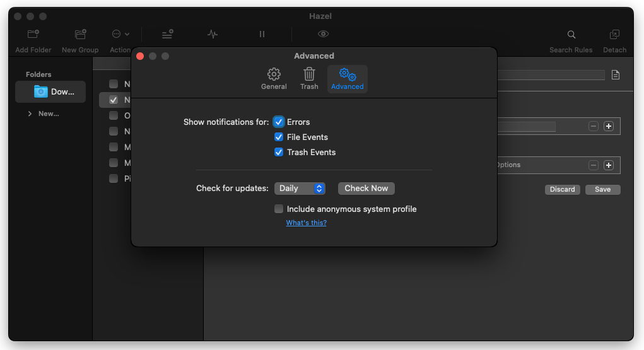Open the Search Rules magnifier icon
The image size is (644, 350).
[x=571, y=35]
